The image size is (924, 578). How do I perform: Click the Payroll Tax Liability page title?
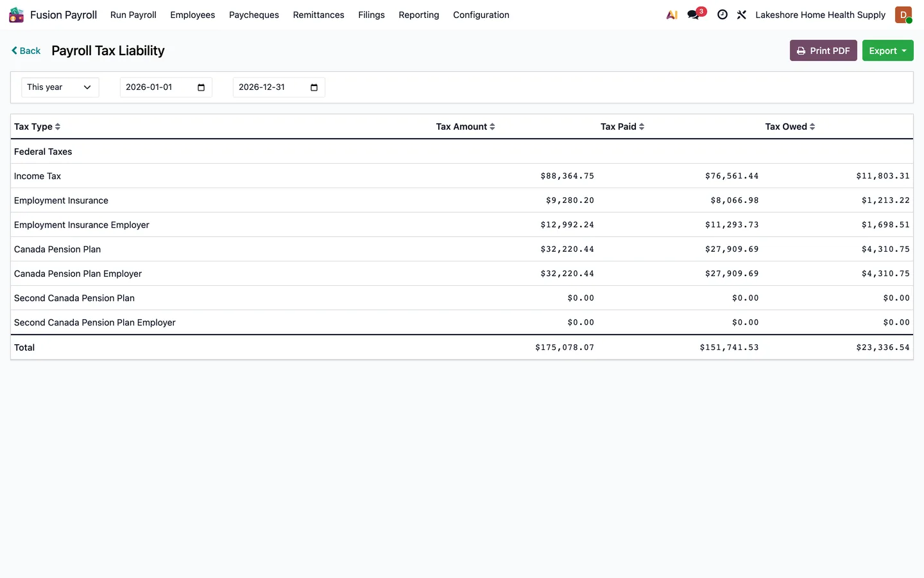pos(108,51)
